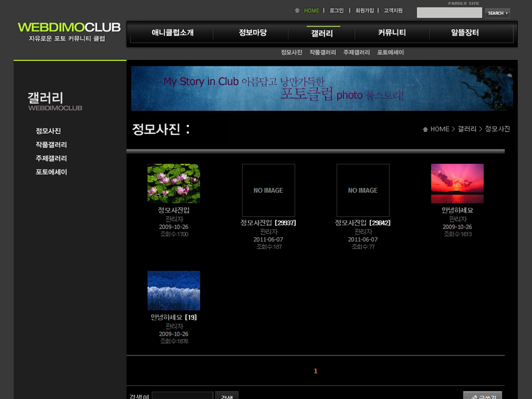This screenshot has width=532, height=399.
Task: Open the 정보마당 main menu
Action: pos(252,33)
